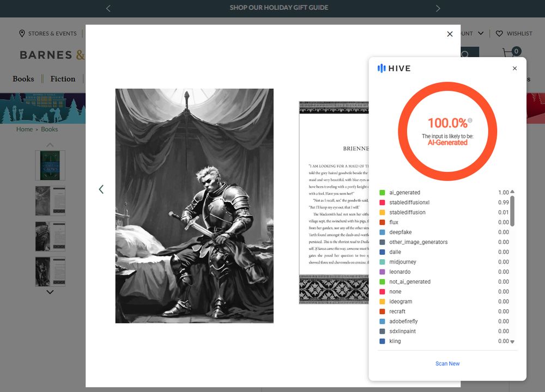Click the leonardo purple swatch
Viewport: 545px width, 392px height.
[382, 272]
